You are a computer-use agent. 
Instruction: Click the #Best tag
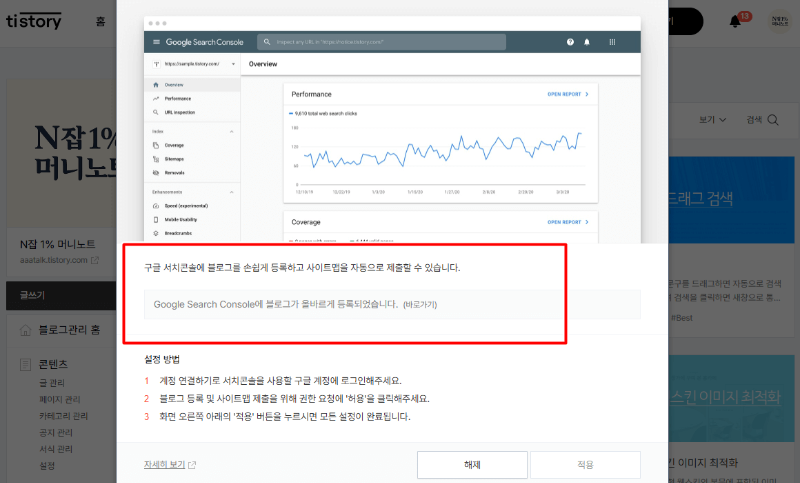click(681, 318)
